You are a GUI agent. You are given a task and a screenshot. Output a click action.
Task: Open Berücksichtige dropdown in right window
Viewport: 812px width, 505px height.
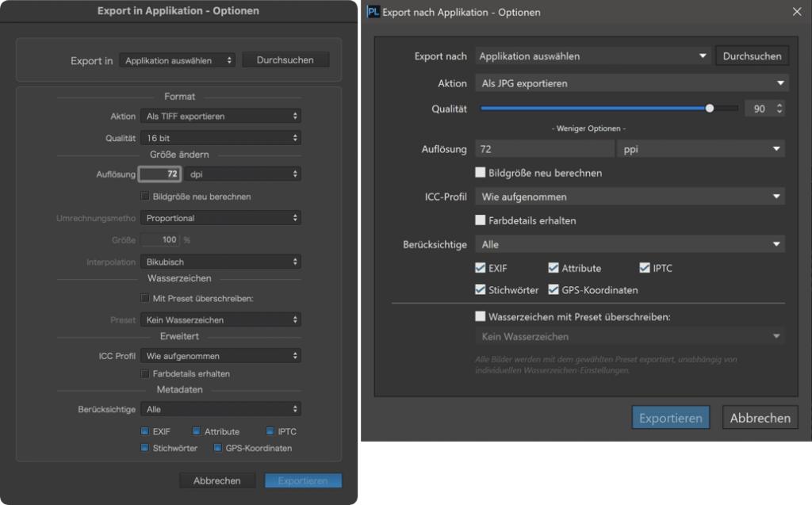630,244
